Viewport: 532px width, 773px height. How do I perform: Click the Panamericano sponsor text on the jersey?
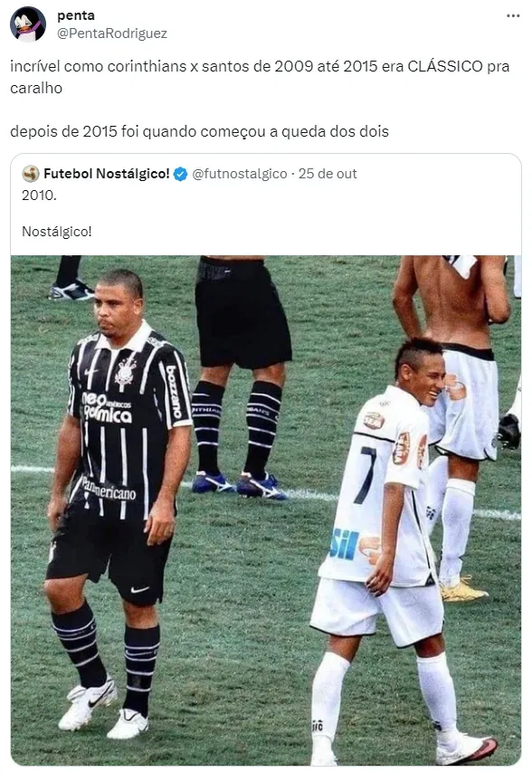[x=109, y=489]
